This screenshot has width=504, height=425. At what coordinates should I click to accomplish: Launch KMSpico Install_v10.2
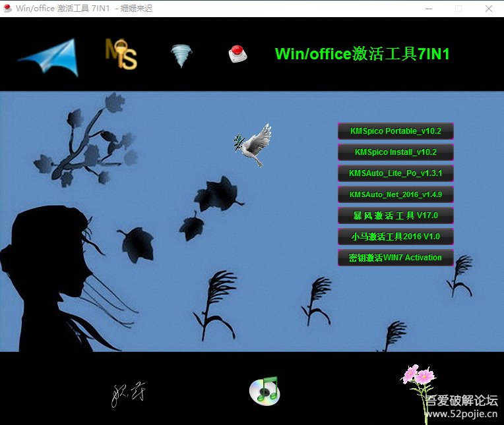click(396, 152)
